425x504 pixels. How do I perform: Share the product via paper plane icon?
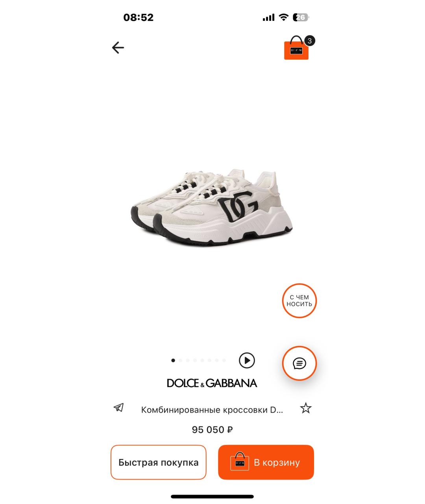point(118,408)
